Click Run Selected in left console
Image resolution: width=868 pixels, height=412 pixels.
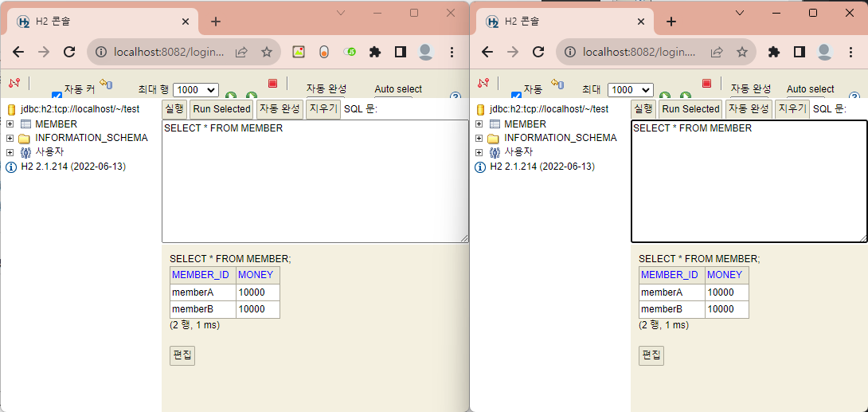tap(221, 109)
